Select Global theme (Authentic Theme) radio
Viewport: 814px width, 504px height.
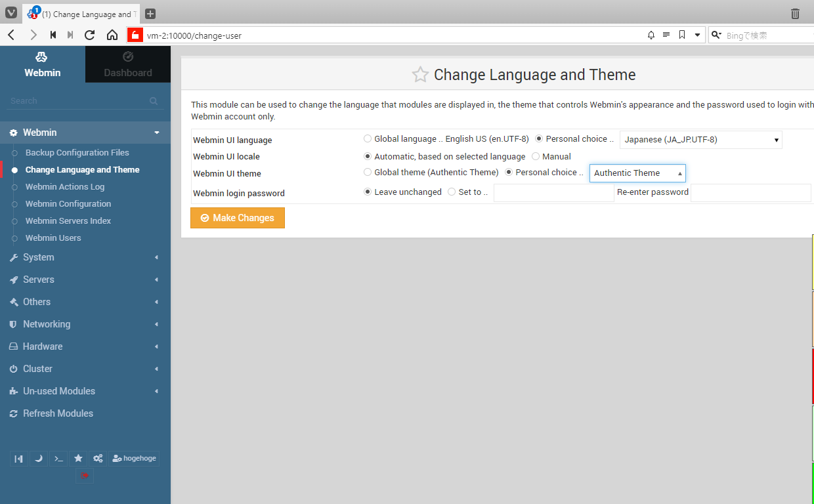click(368, 172)
